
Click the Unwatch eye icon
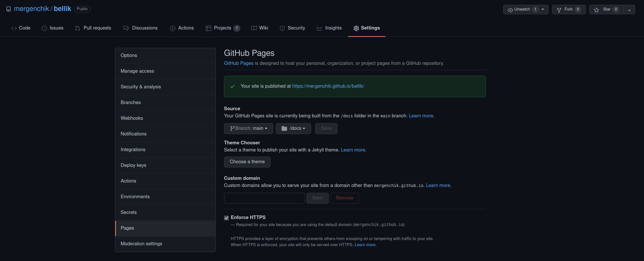[x=510, y=10]
